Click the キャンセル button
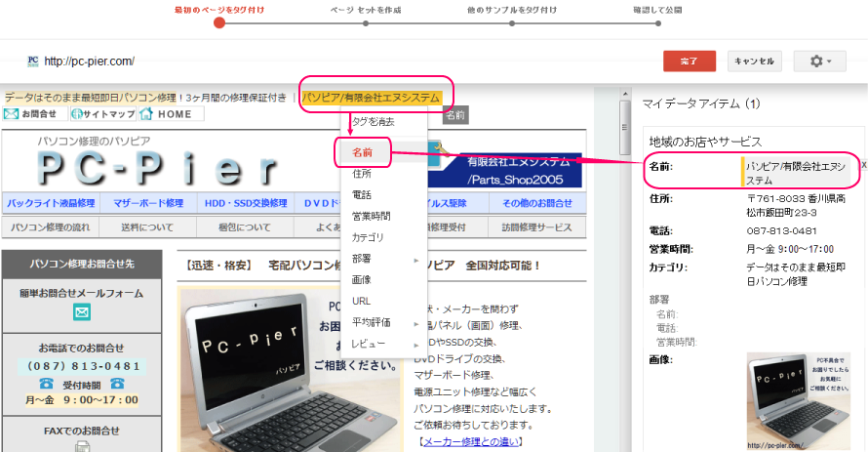 click(x=754, y=61)
